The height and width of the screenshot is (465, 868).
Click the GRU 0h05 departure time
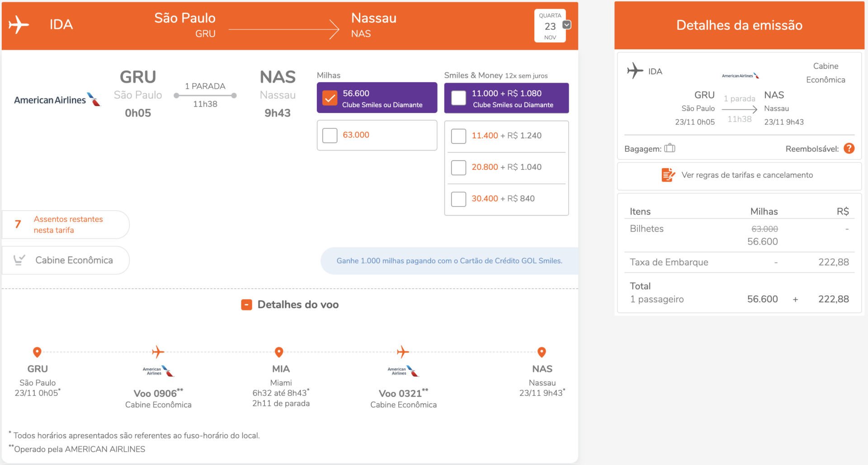tap(138, 113)
